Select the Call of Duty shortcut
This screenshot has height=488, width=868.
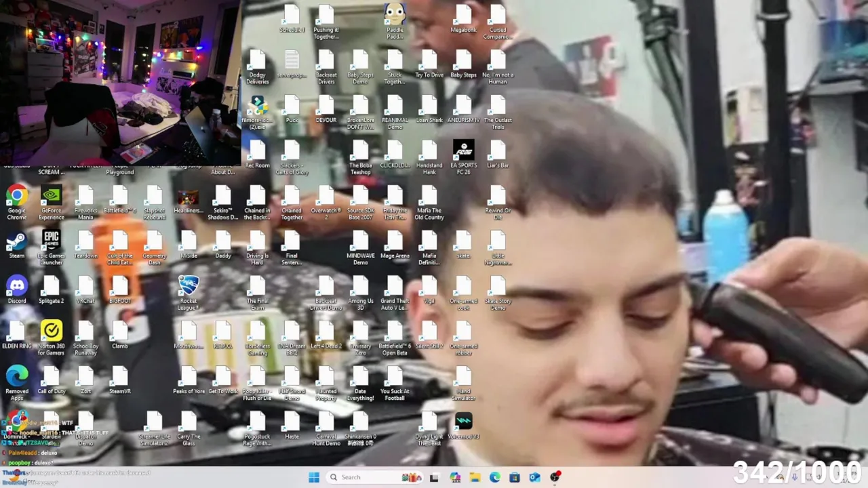52,381
